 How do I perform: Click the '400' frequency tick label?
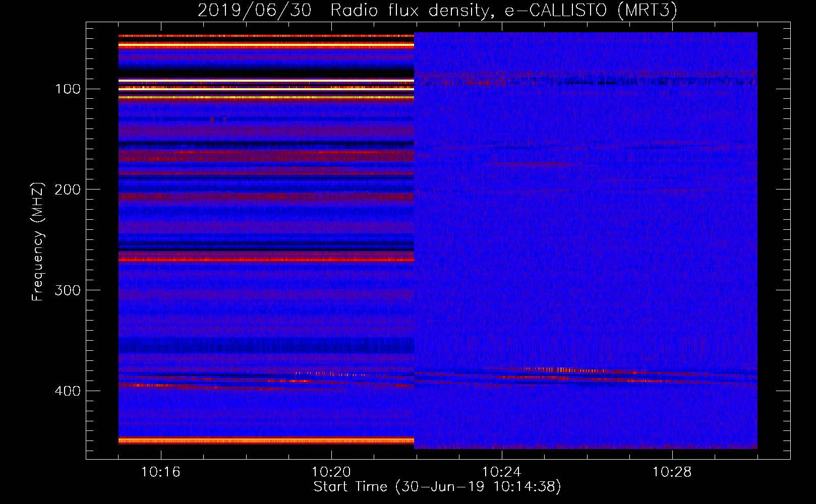coord(68,392)
